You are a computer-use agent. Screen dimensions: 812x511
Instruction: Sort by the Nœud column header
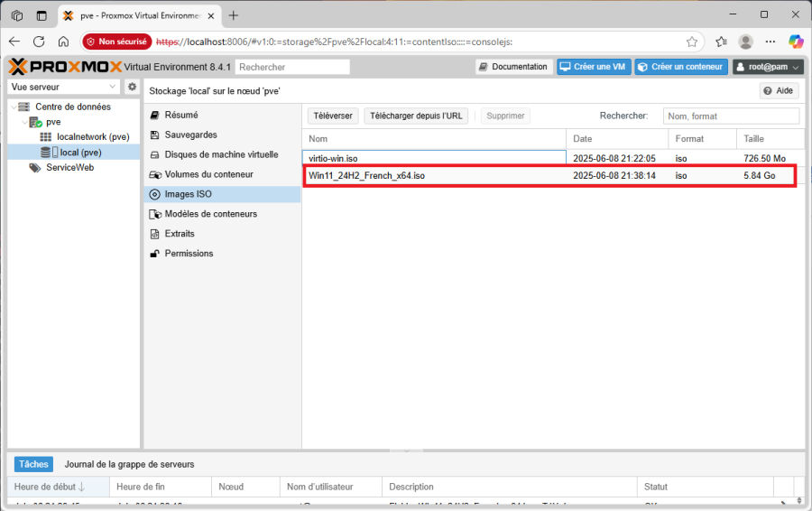click(246, 487)
